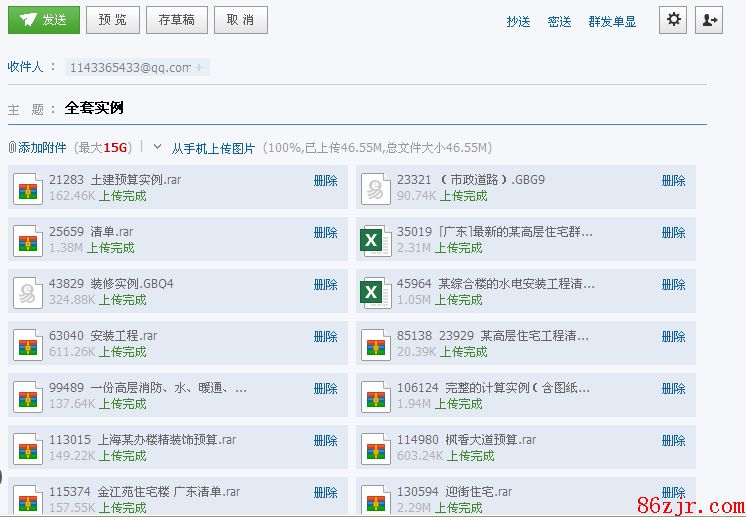Click the Excel icon for 35019 attachment
The height and width of the screenshot is (517, 746).
coord(376,240)
